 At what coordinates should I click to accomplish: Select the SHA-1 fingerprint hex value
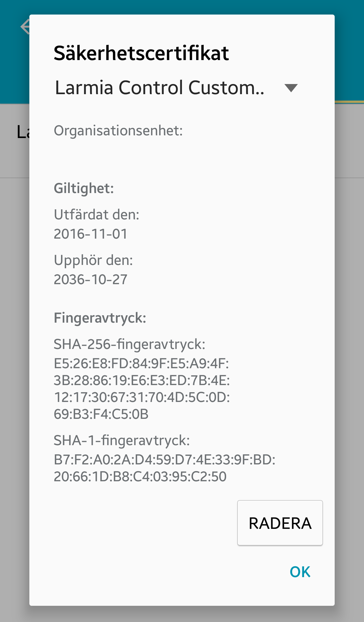164,468
